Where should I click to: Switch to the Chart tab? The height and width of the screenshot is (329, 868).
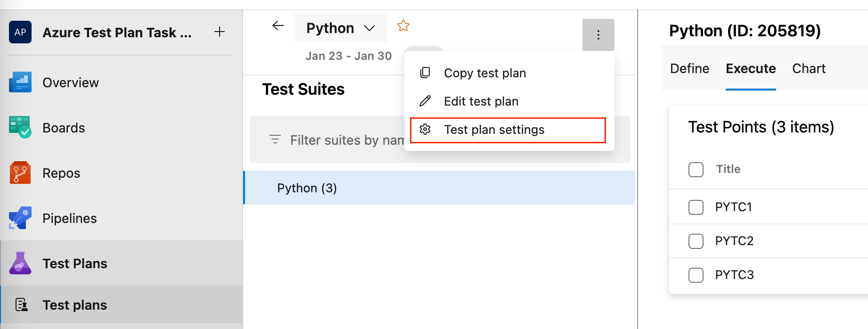pos(809,68)
